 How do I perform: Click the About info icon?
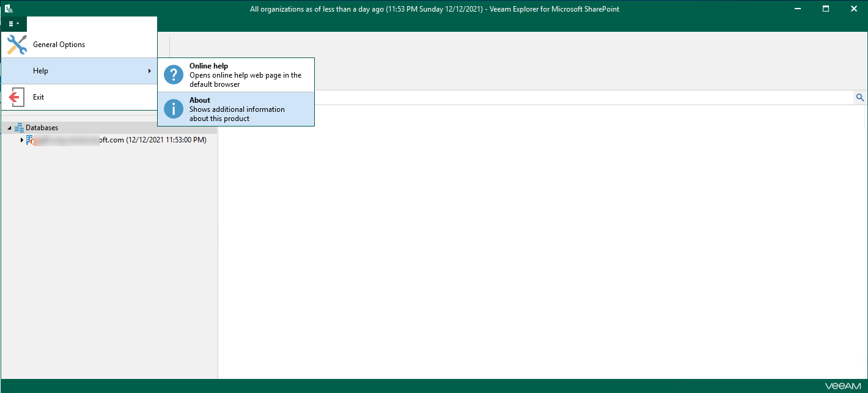pos(174,109)
